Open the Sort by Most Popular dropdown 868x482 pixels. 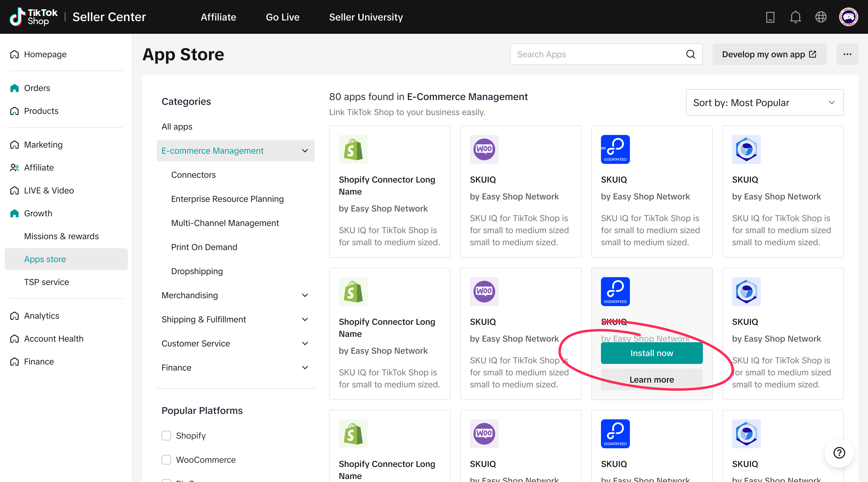point(764,102)
